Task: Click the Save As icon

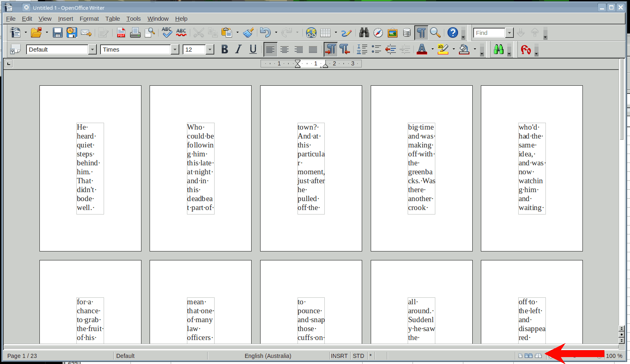Action: (x=72, y=32)
